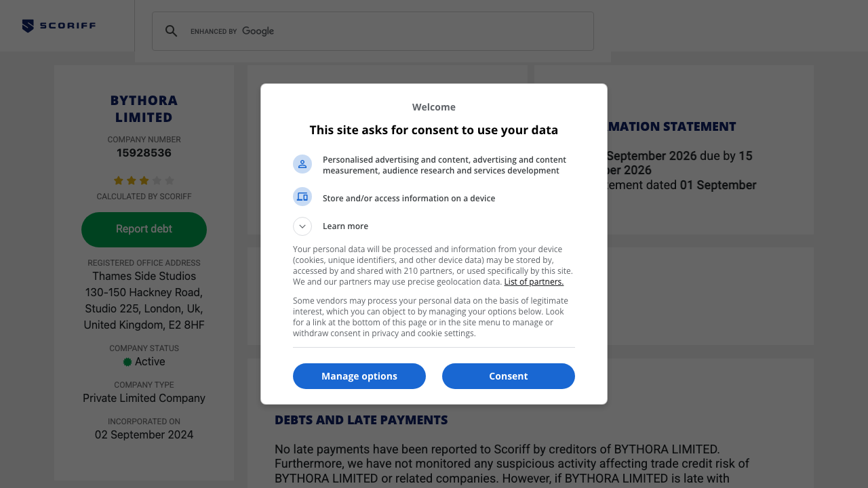Expand the Learn more section

click(346, 226)
